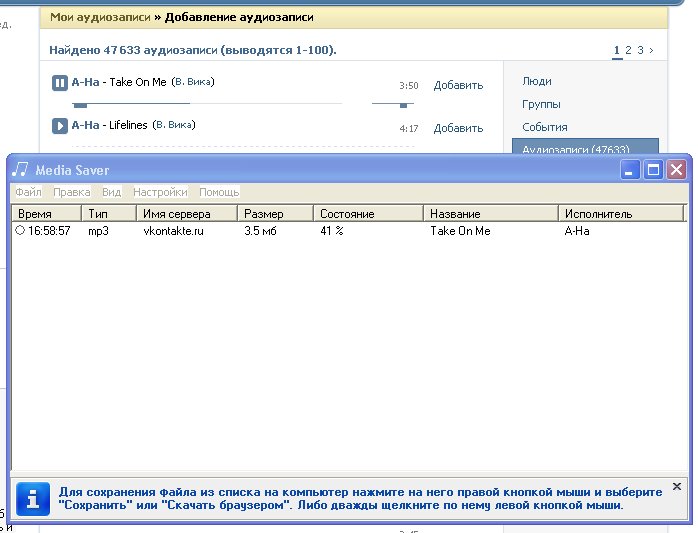The width and height of the screenshot is (698, 533).
Task: Open the Помощь menu
Action: point(219,192)
